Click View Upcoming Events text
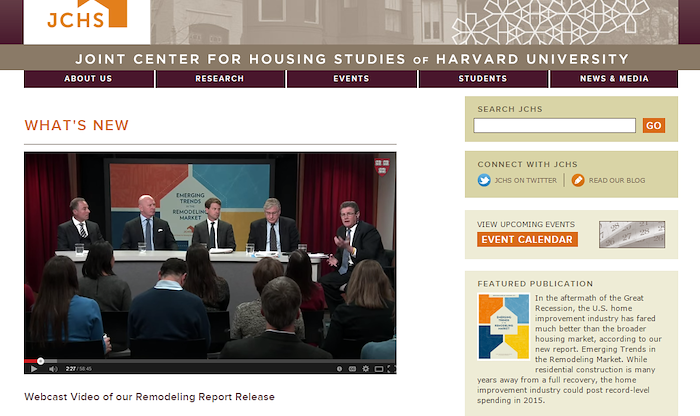Image resolution: width=700 pixels, height=416 pixels. (526, 225)
